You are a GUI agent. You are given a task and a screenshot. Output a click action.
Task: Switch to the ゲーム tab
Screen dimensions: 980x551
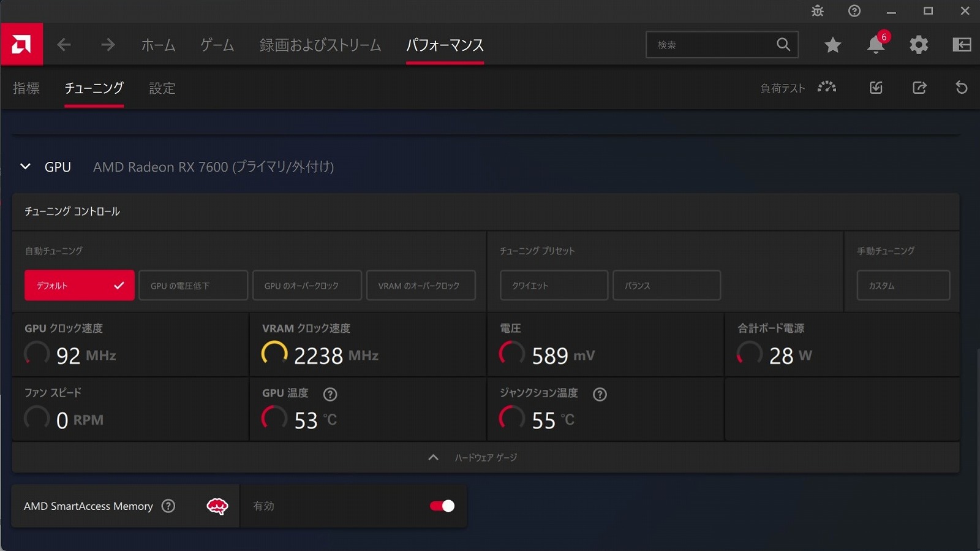tap(217, 45)
